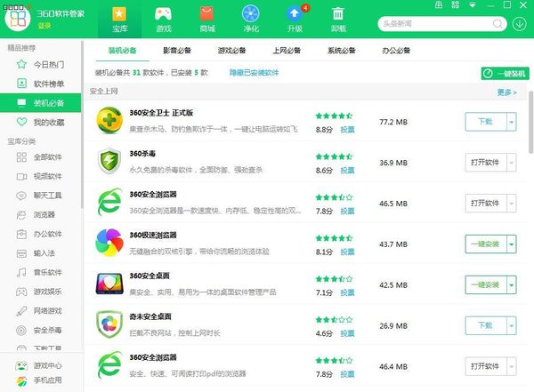Image resolution: width=534 pixels, height=392 pixels.
Task: Switch to the 影音必备 tab
Action: click(x=177, y=51)
